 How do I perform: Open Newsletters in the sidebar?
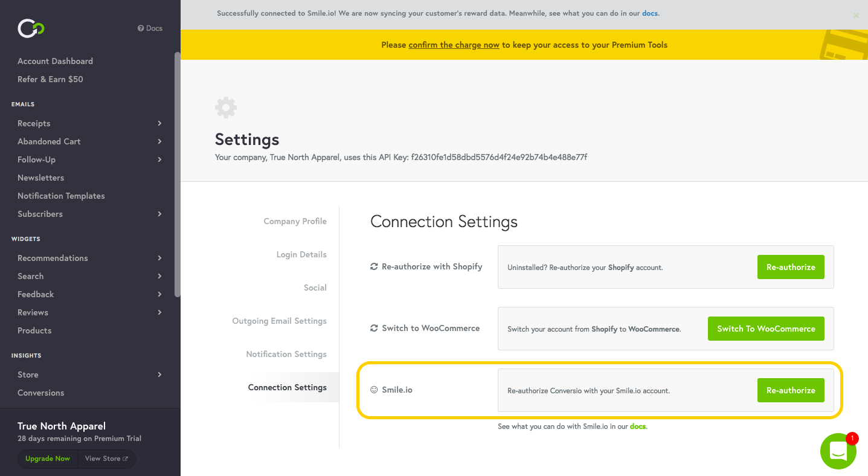[x=40, y=178]
